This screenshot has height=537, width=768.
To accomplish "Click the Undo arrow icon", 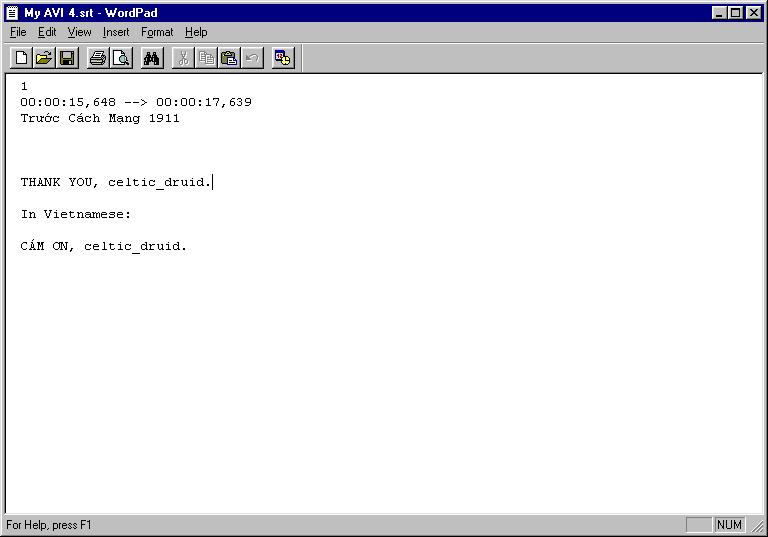I will point(252,58).
